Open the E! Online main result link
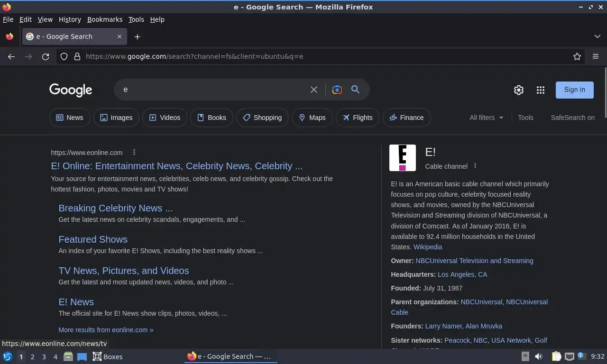 pyautogui.click(x=176, y=166)
